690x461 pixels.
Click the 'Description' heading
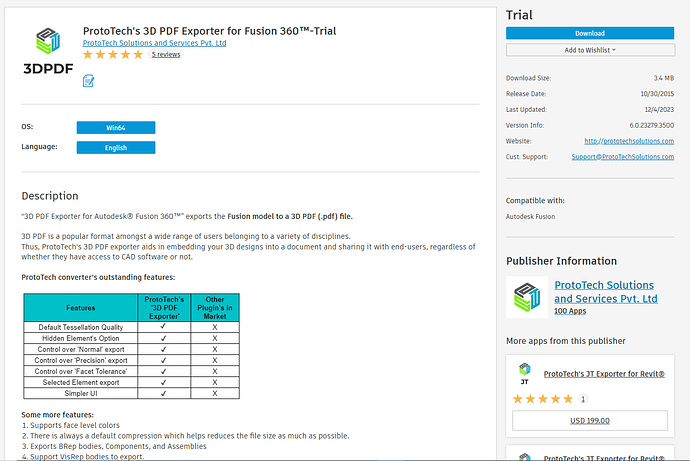50,196
